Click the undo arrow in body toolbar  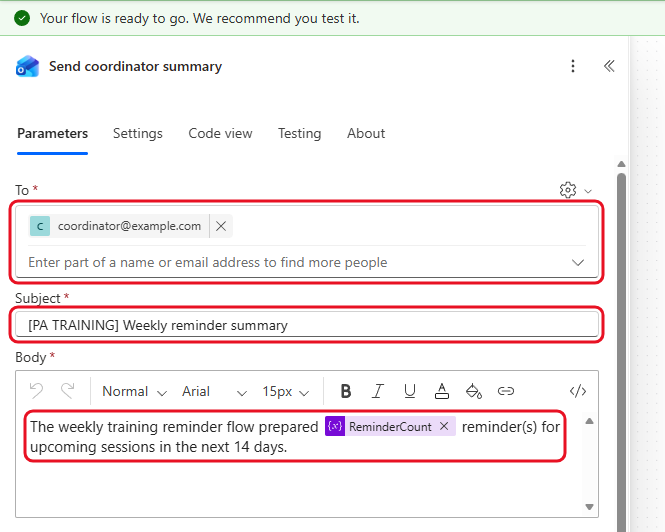(37, 391)
